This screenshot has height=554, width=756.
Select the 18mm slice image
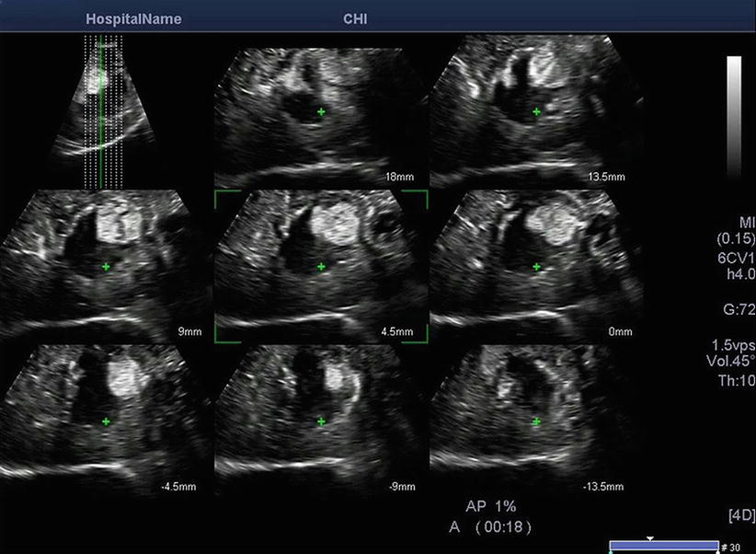pos(321,110)
